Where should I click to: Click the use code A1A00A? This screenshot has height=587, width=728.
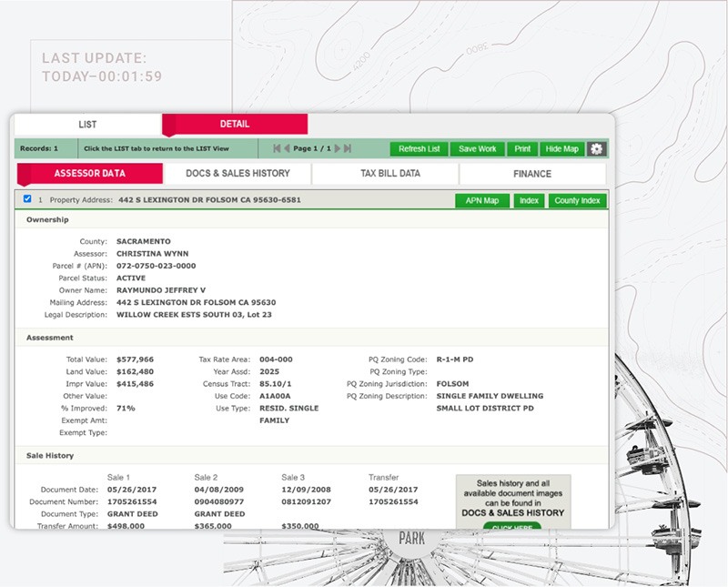coord(275,396)
